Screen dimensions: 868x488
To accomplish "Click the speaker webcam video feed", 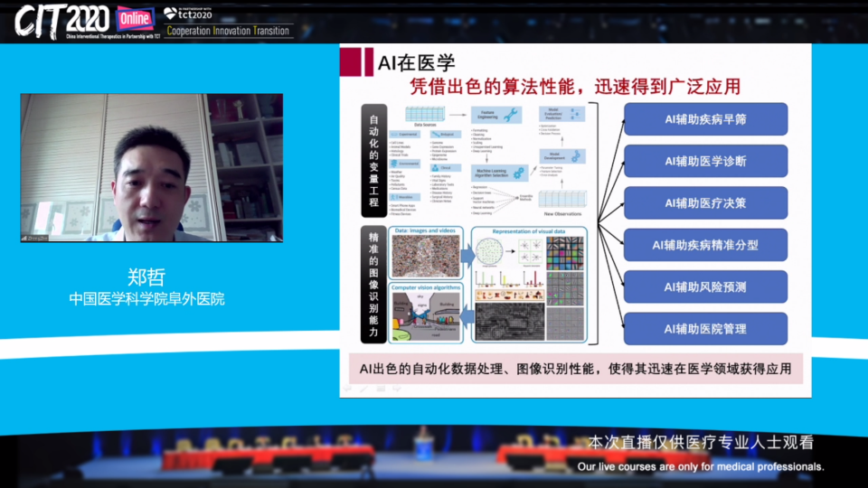I will coord(152,168).
